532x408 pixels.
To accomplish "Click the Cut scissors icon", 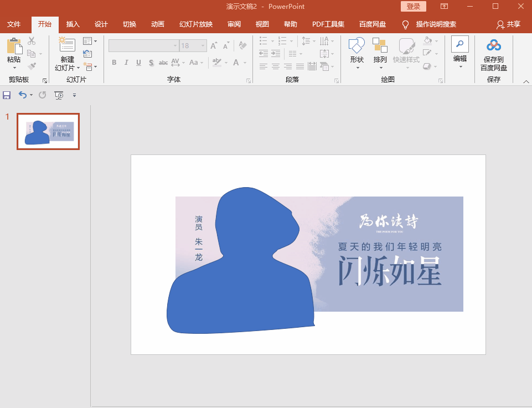I will [x=32, y=41].
